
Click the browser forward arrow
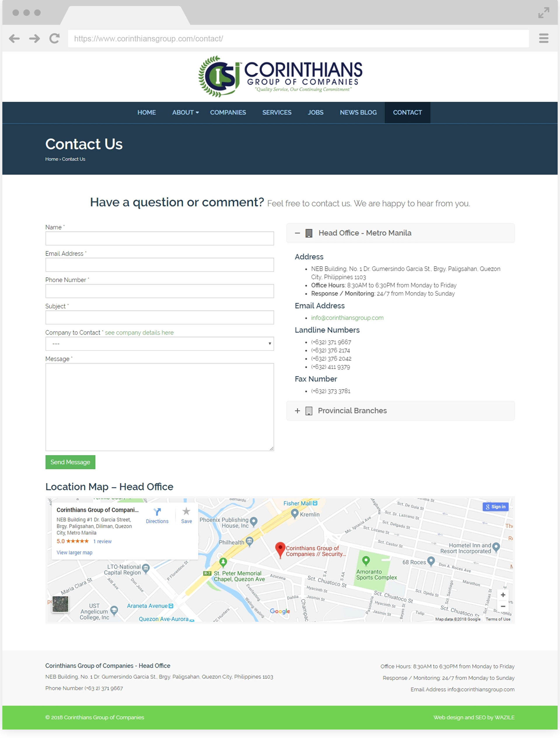tap(34, 39)
